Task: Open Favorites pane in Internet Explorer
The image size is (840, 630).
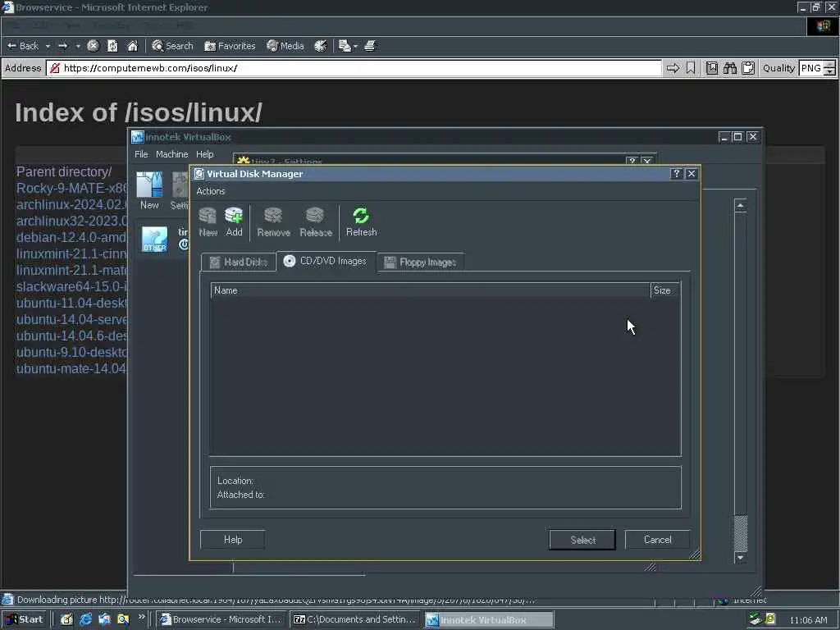Action: coord(230,46)
